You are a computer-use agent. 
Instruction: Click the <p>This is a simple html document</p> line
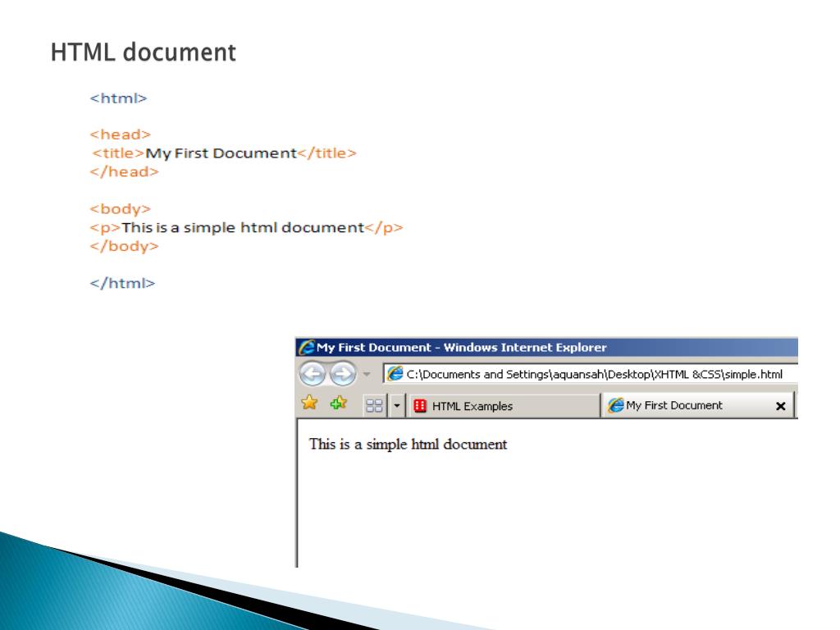[246, 228]
